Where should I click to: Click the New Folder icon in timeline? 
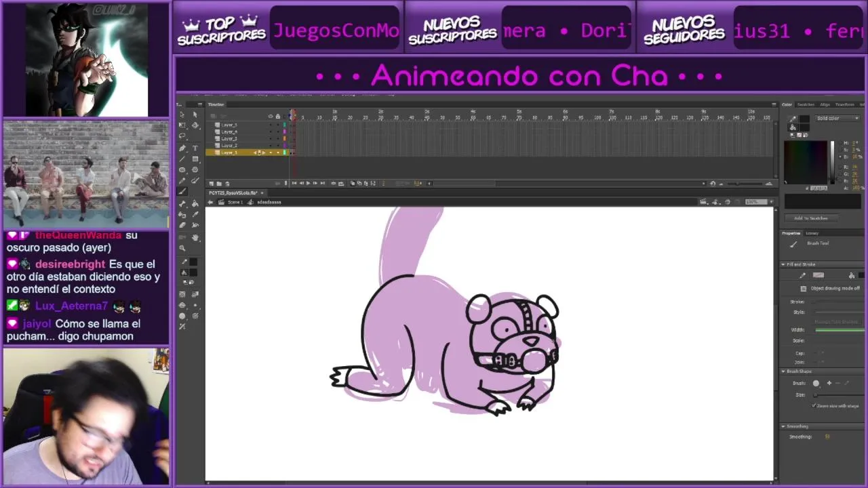pos(219,184)
